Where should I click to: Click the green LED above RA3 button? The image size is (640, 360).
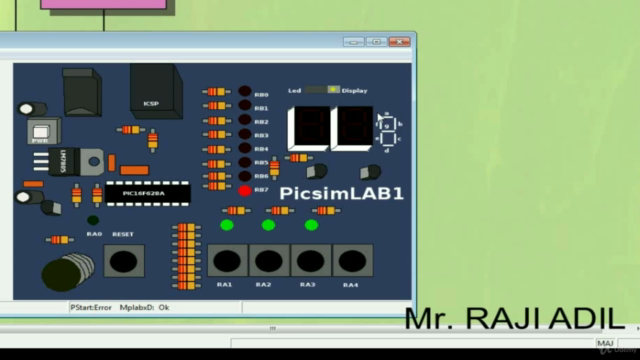311,225
